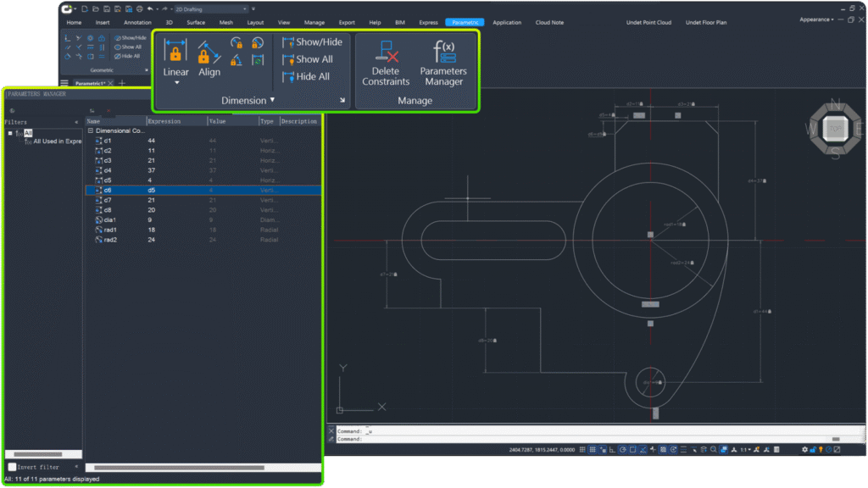Click the dia1 diameter parameter icon
This screenshot has height=488, width=868.
[98, 220]
